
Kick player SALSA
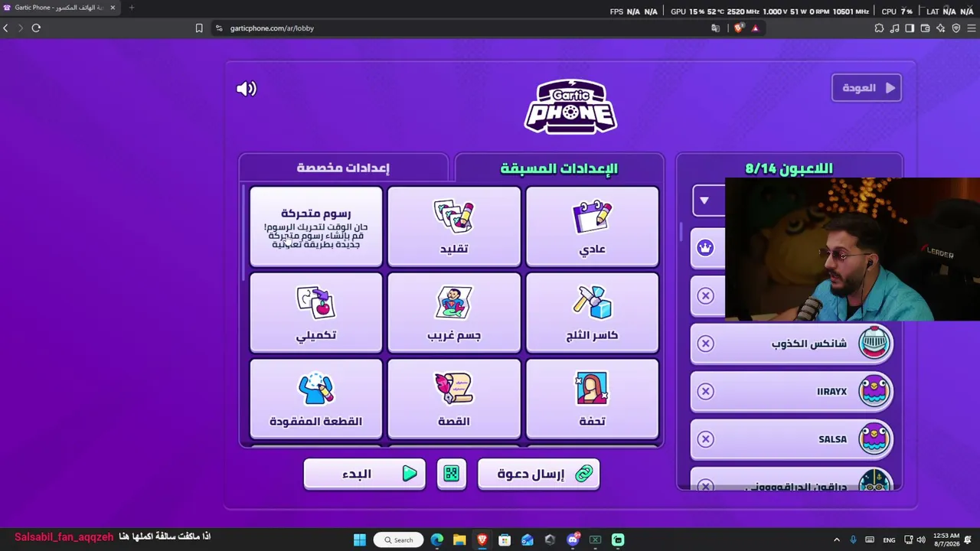click(x=706, y=439)
